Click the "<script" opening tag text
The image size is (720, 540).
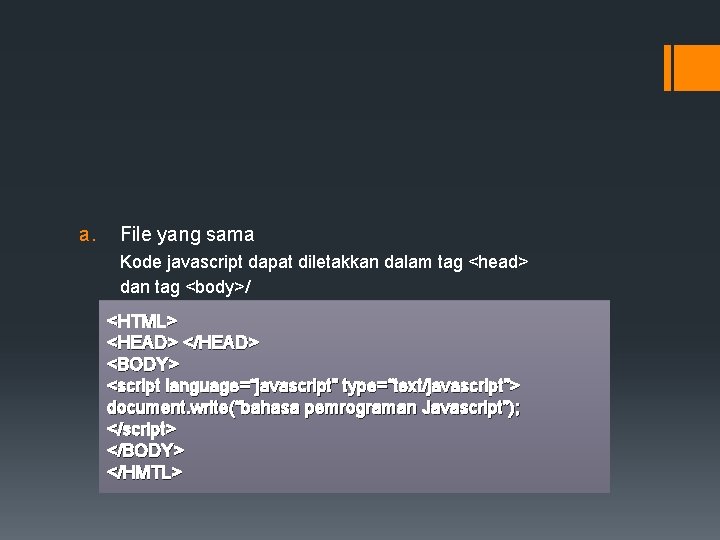click(134, 386)
